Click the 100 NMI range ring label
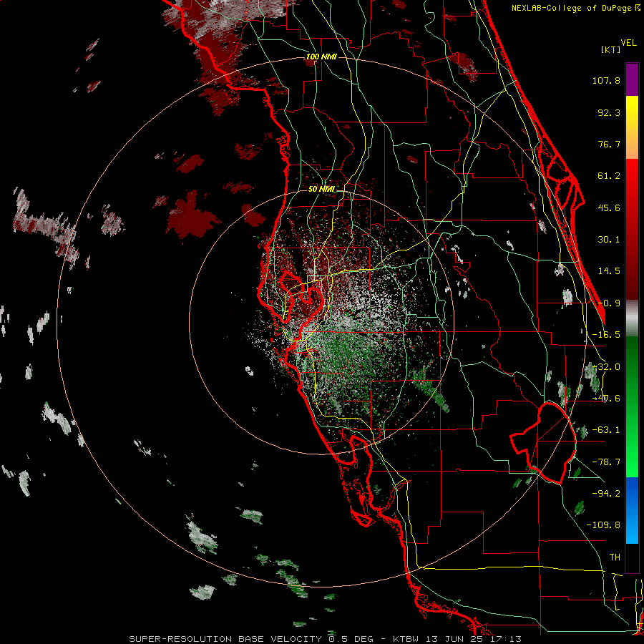 coord(321,57)
